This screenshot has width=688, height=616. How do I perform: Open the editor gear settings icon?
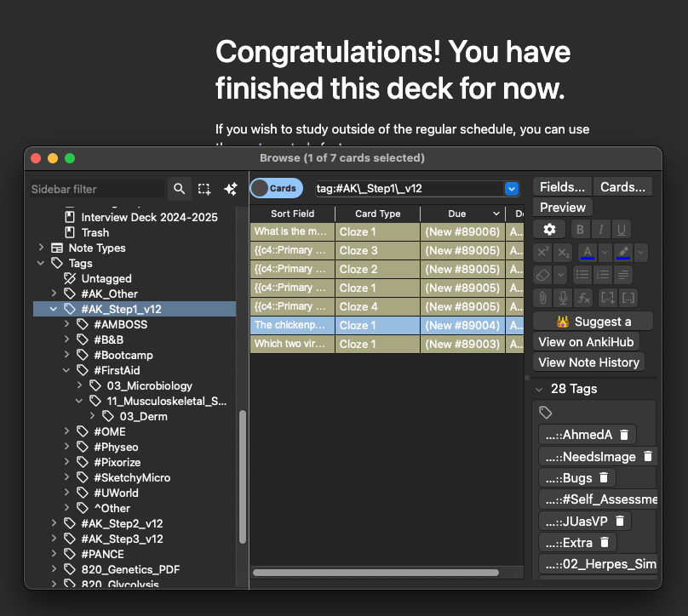tap(549, 230)
